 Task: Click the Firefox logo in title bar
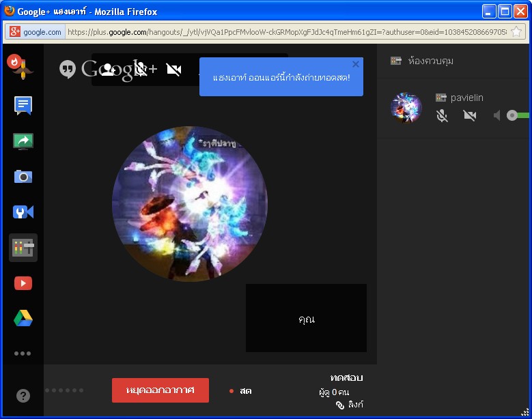coord(10,11)
